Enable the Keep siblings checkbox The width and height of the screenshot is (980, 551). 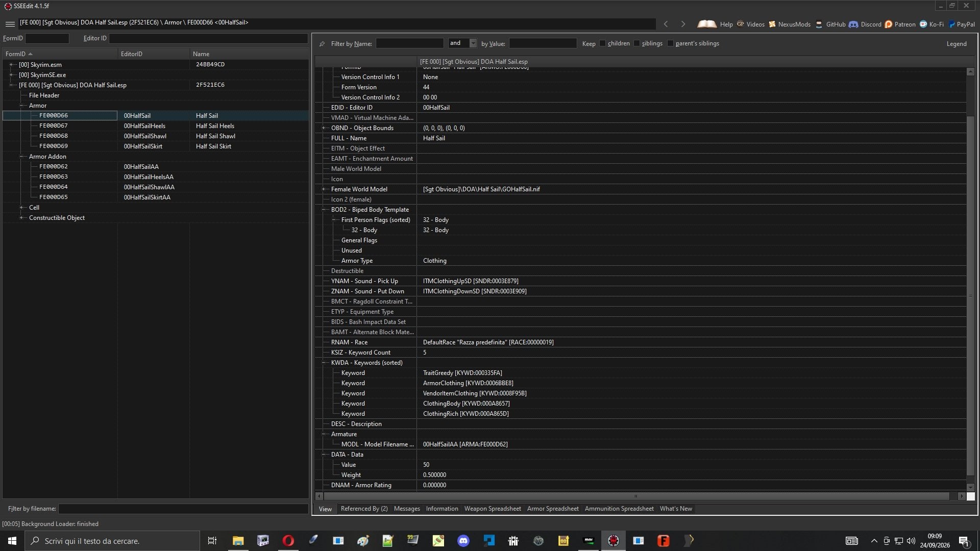click(x=636, y=43)
